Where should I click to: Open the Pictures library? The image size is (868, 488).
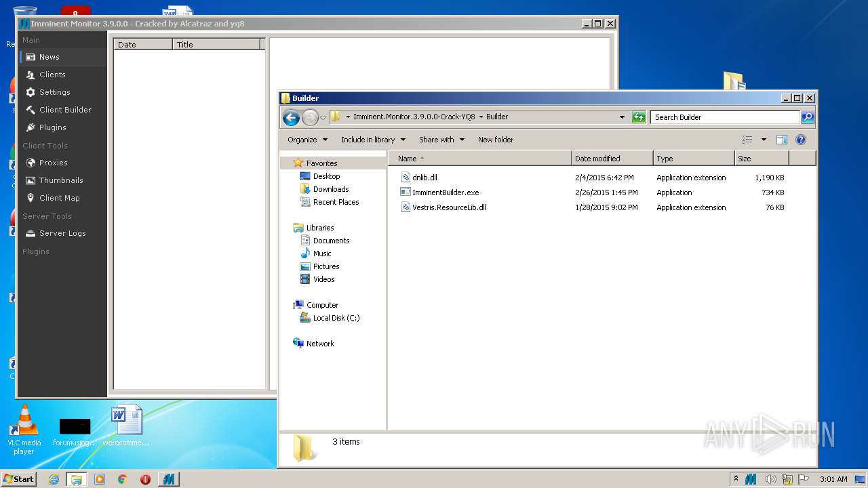coord(326,266)
